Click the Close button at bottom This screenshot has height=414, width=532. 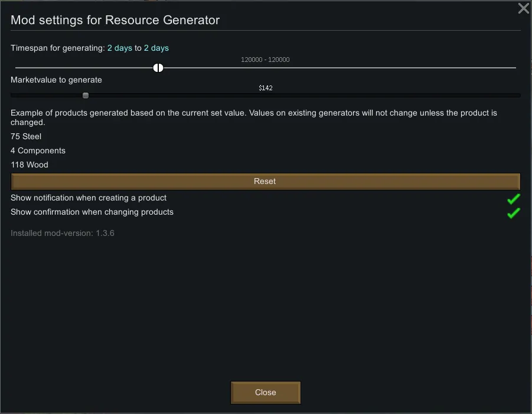point(265,393)
